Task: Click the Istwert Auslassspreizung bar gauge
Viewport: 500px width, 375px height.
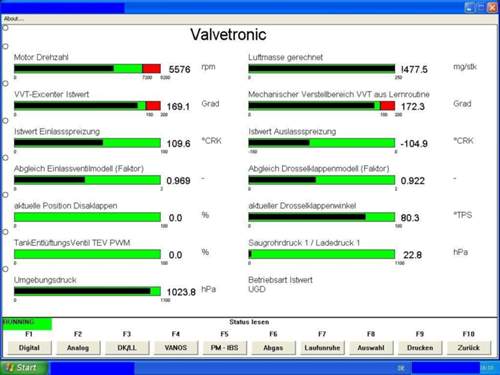Action: [322, 143]
